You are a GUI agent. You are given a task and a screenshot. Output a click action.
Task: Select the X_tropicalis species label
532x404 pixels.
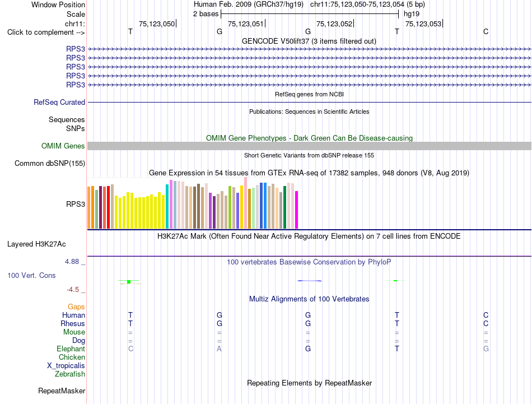click(66, 366)
